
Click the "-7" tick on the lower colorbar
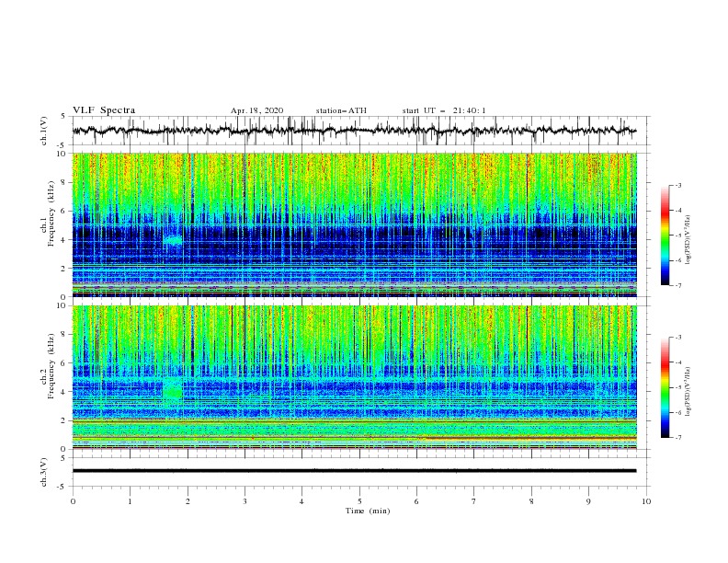click(677, 438)
